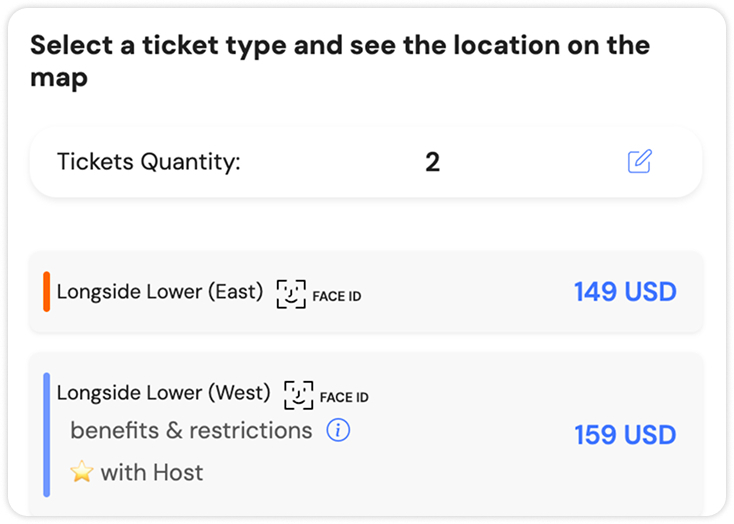Click the with Host label
This screenshot has width=734, height=524.
pyautogui.click(x=152, y=472)
